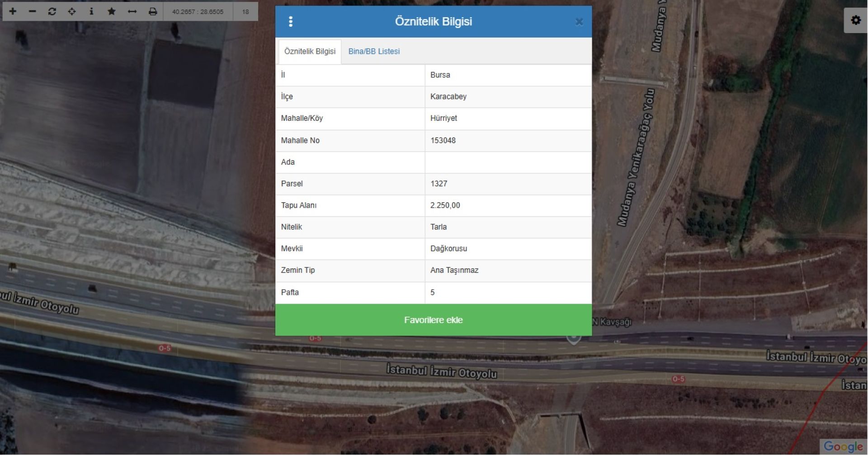Click the Ada row label
Screen dimensions: 868x456
click(288, 162)
